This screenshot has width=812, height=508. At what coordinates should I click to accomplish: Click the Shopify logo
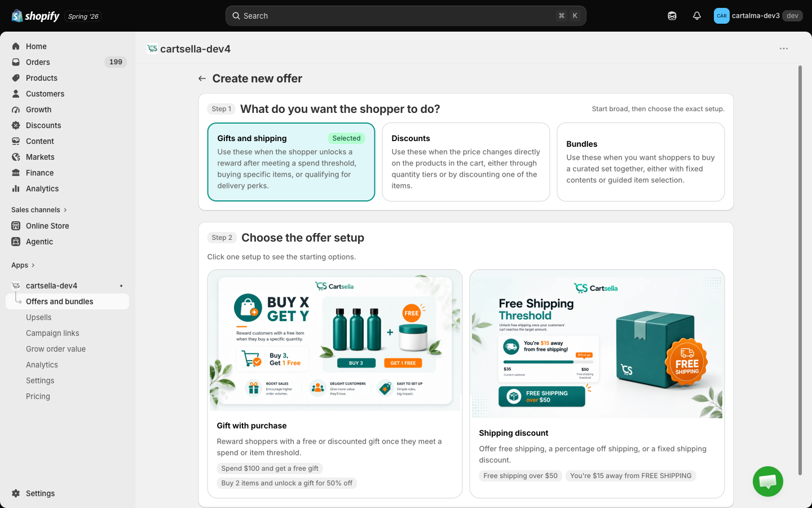[x=36, y=16]
